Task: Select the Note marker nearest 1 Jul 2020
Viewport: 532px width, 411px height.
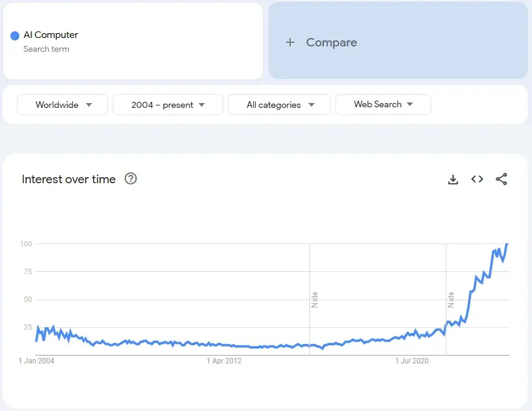Action: 451,300
